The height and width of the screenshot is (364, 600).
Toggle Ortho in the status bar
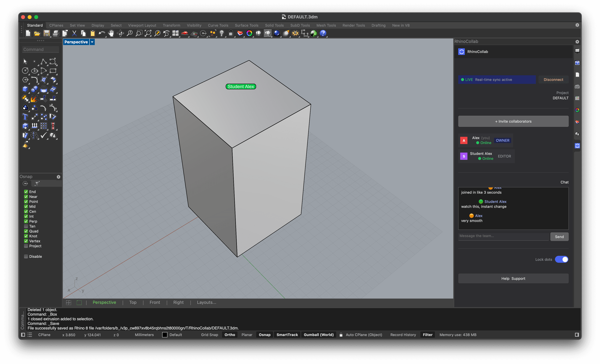[230, 335]
